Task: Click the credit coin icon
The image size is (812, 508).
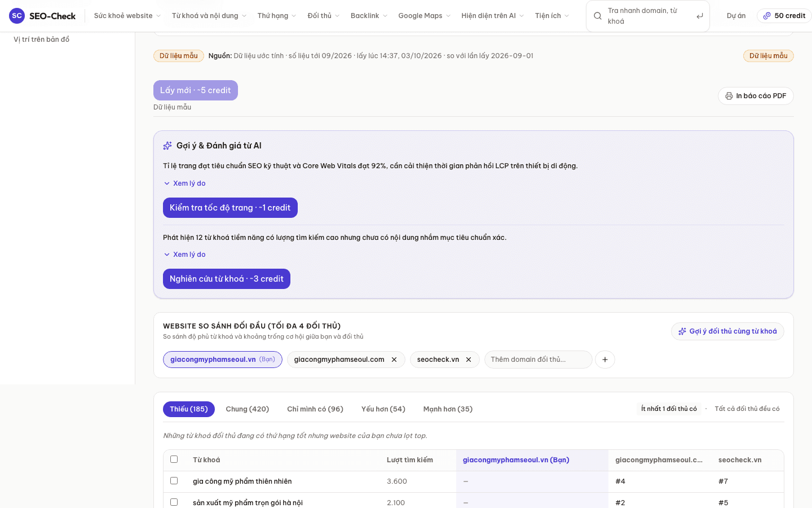Action: click(x=767, y=16)
